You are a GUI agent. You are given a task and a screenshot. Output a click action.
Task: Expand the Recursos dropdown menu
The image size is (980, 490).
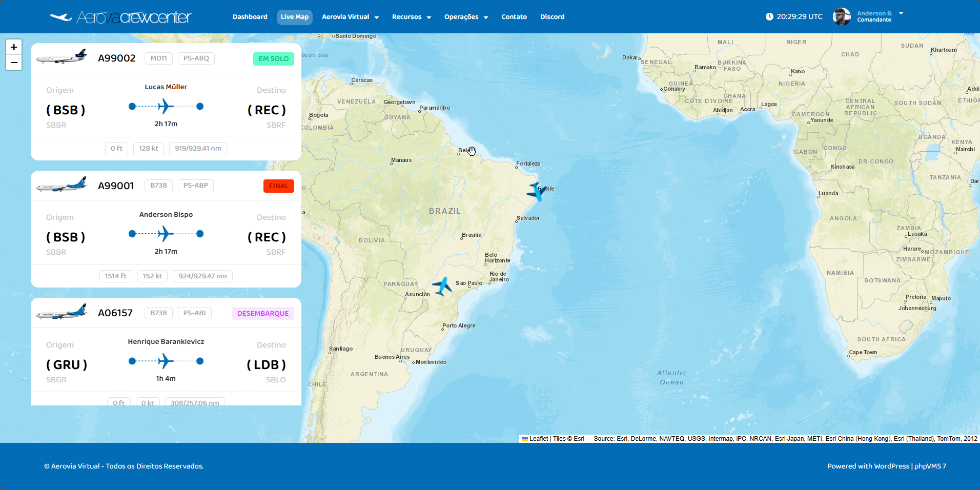click(411, 17)
